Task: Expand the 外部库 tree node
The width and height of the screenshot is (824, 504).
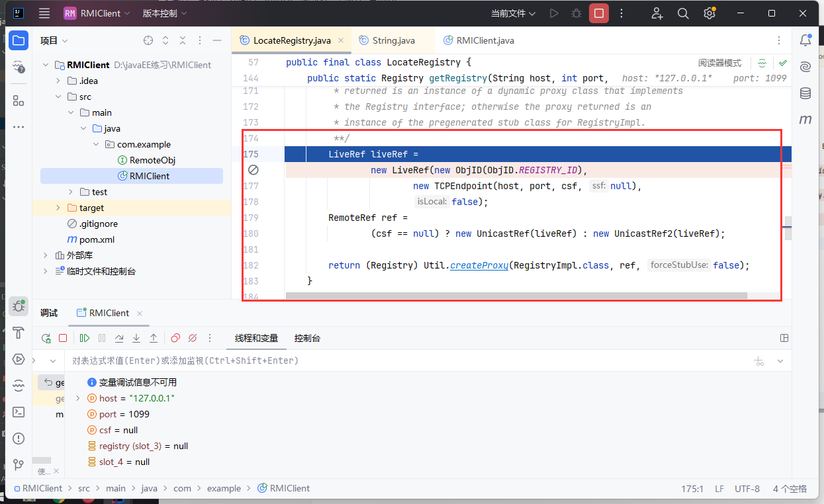Action: pos(46,255)
